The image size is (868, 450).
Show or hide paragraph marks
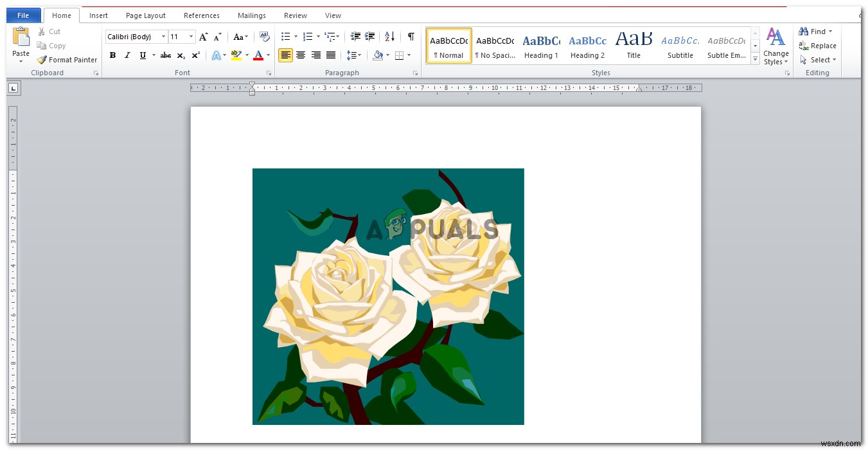(411, 37)
